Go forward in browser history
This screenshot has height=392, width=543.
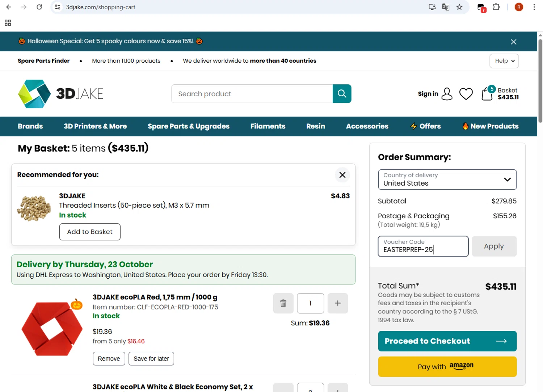pyautogui.click(x=24, y=7)
